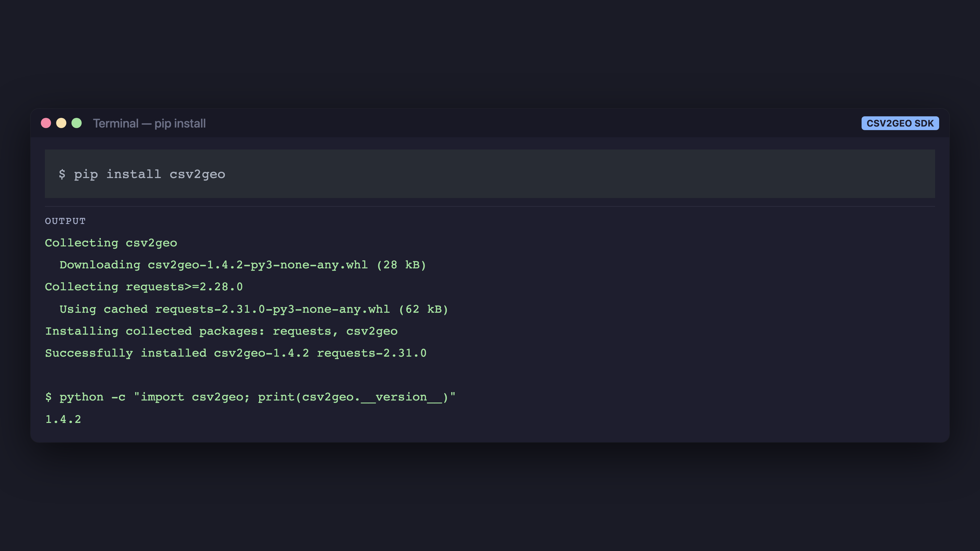
Task: Click the 'Installing collected packages' line
Action: (x=222, y=331)
